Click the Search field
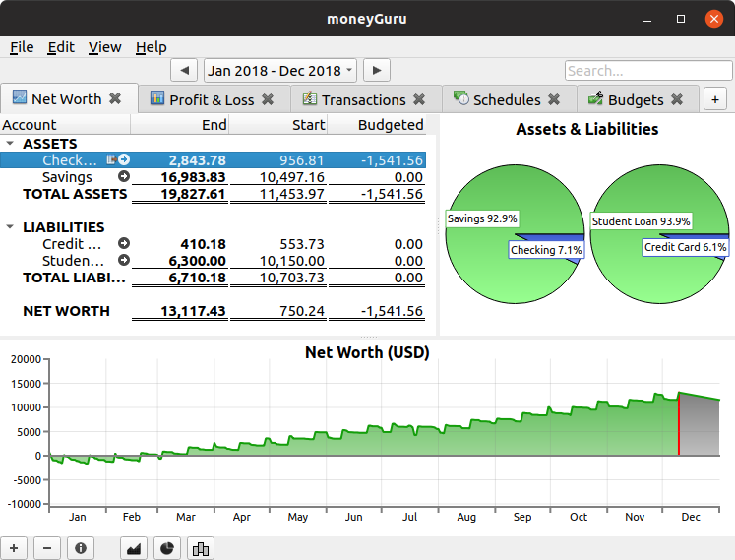This screenshot has width=735, height=560. click(x=648, y=71)
